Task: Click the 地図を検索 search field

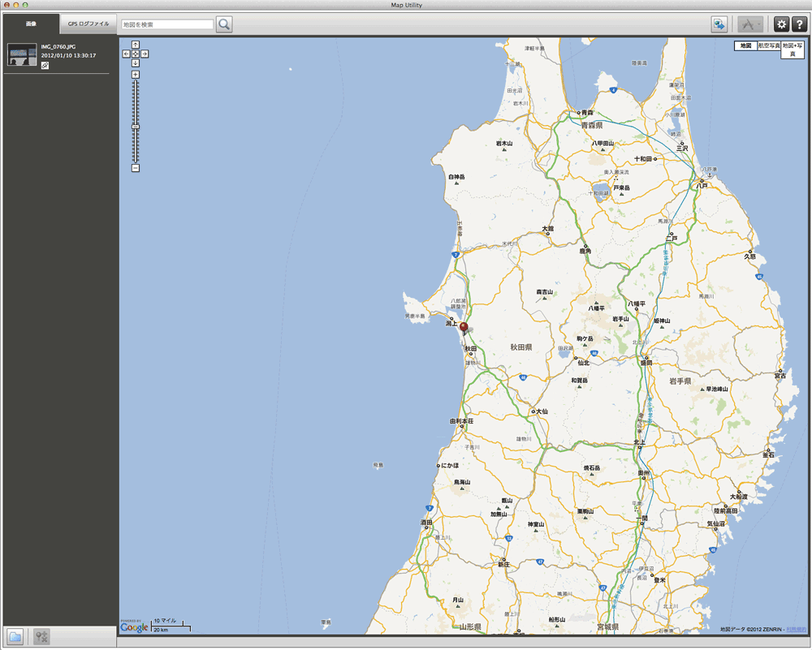Action: click(166, 24)
